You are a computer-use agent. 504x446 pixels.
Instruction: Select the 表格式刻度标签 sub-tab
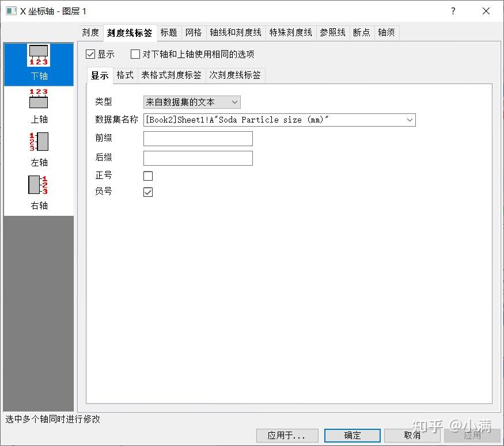(171, 75)
